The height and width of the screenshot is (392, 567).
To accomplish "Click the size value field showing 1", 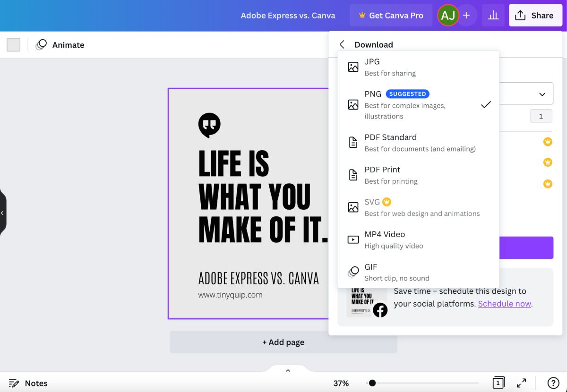I will [541, 116].
